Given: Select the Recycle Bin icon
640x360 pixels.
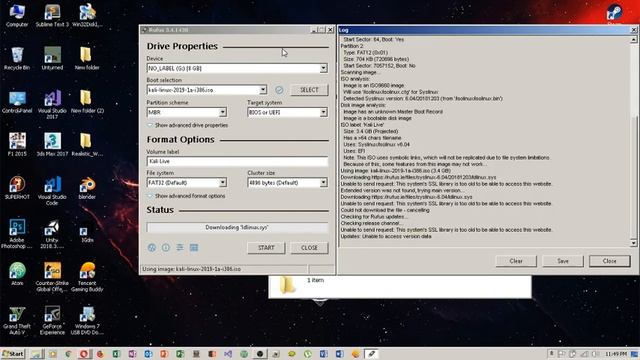Looking at the screenshot, I should (17, 58).
